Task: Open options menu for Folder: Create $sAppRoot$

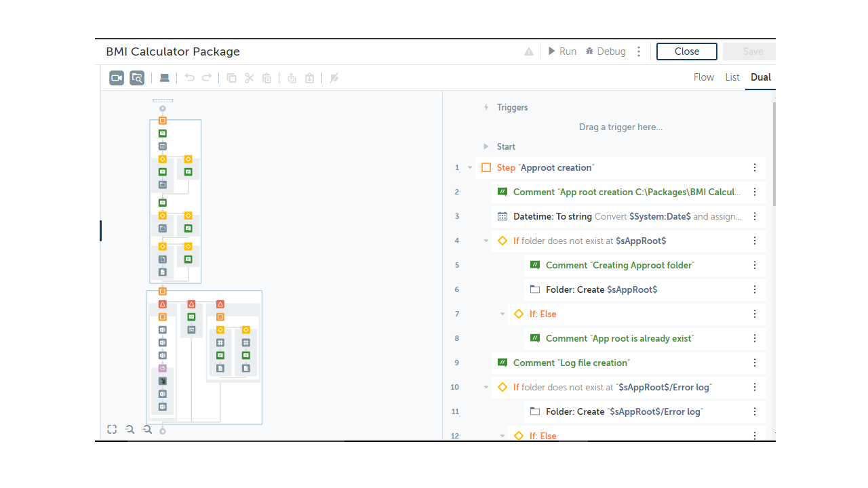Action: 755,289
